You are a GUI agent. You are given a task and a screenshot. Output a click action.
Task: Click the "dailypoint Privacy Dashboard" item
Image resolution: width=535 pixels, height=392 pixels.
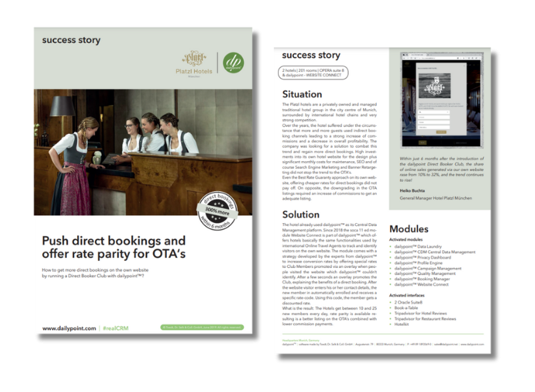tap(422, 257)
